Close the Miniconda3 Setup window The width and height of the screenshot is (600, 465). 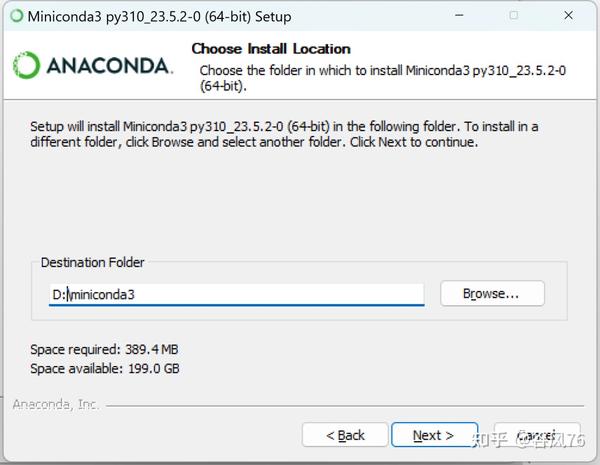click(x=569, y=15)
